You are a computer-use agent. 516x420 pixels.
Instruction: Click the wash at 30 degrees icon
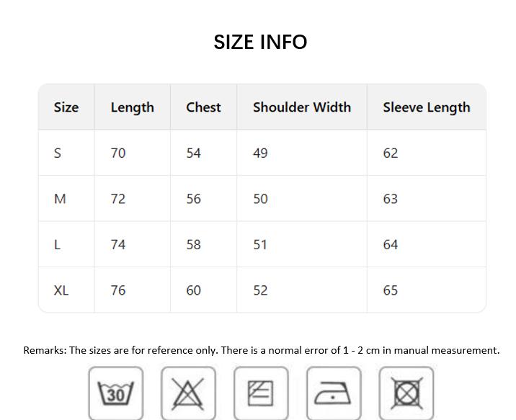(116, 393)
